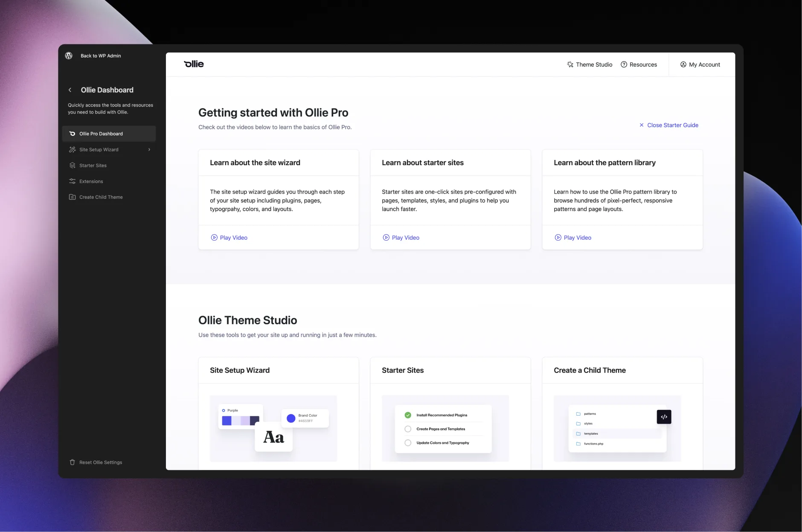Click the Theme Studio wand icon
The width and height of the screenshot is (802, 532).
point(570,64)
